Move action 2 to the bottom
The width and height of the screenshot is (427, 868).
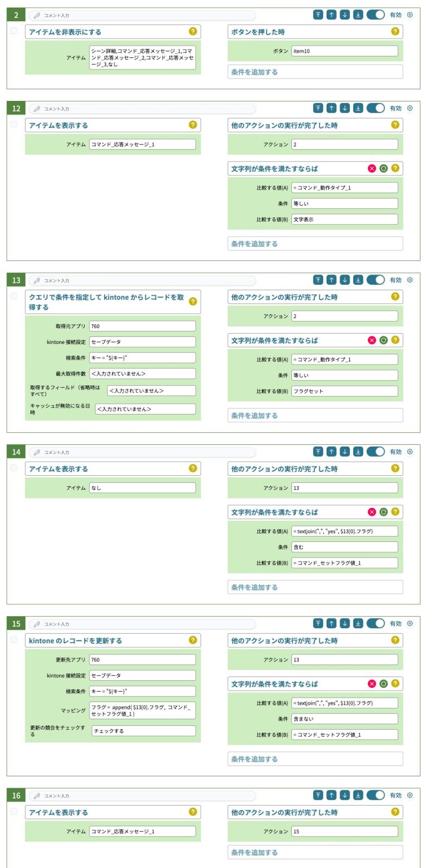click(358, 15)
